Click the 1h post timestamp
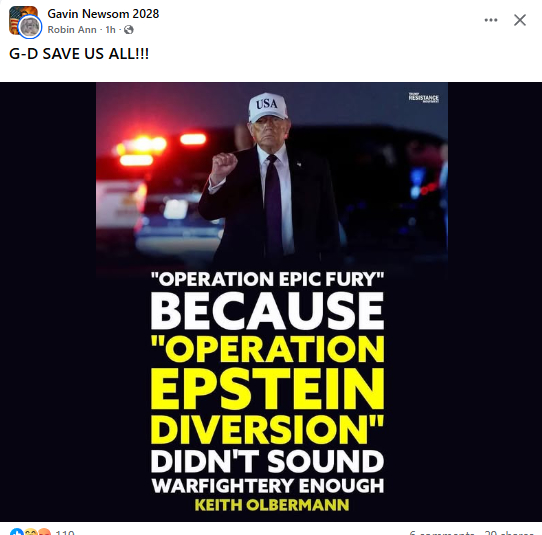The image size is (542, 535). (110, 30)
